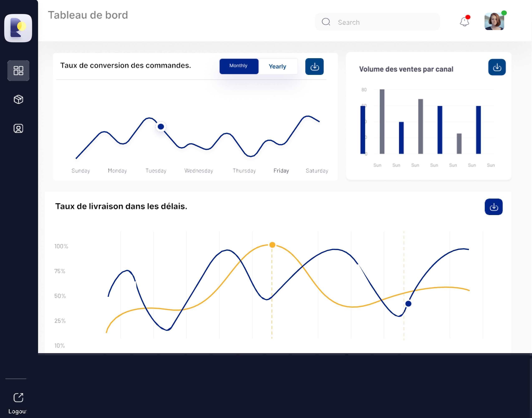Image resolution: width=532 pixels, height=418 pixels.
Task: Click the Taux de conversion des commandes heading
Action: [126, 65]
